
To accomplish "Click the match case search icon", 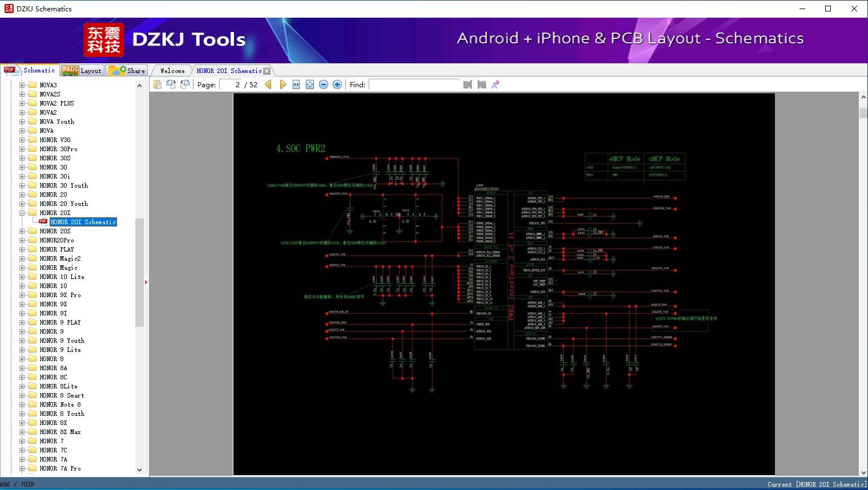I will click(x=495, y=84).
